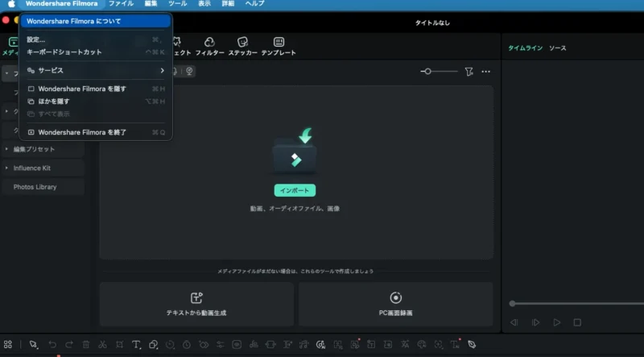Click the webcam record icon
This screenshot has height=357, width=644.
pyautogui.click(x=189, y=71)
